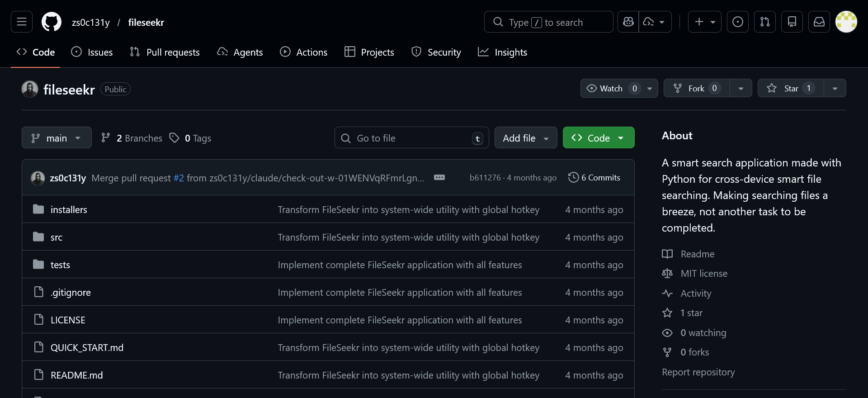This screenshot has height=398, width=868.
Task: Open the hamburger navigation menu
Action: point(22,22)
